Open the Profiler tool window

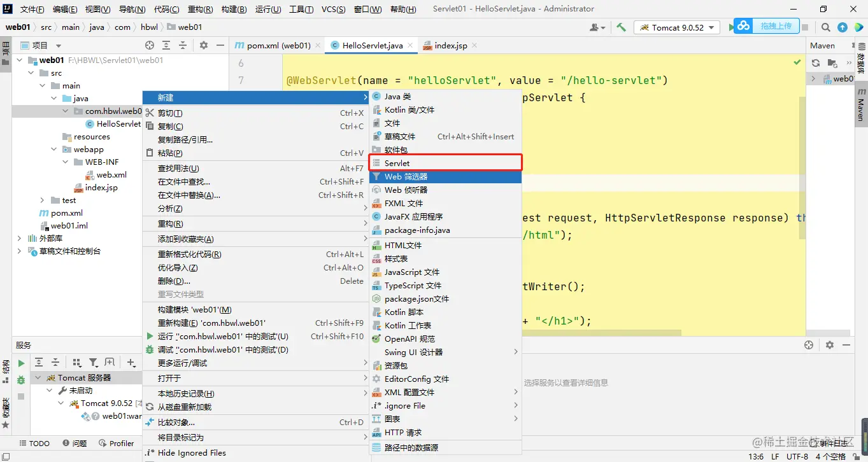[116, 444]
